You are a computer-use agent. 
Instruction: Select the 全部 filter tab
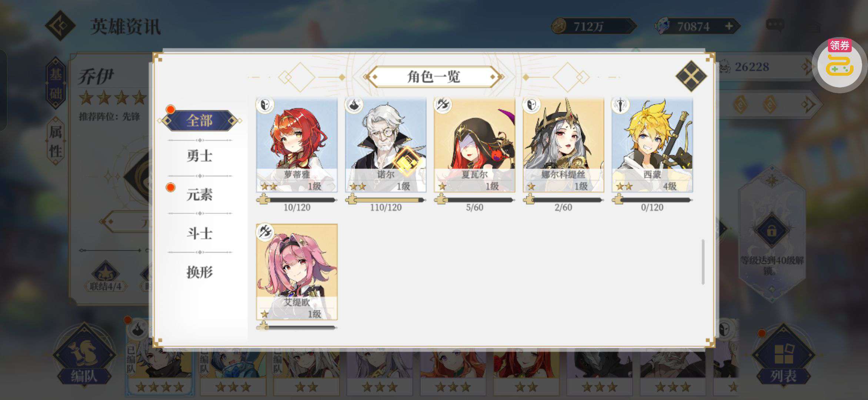click(200, 121)
